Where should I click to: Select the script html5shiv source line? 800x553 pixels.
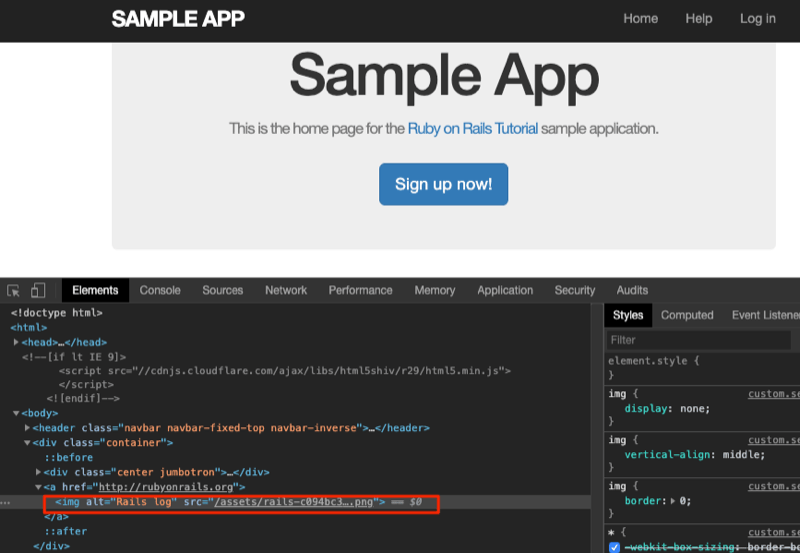coord(285,371)
